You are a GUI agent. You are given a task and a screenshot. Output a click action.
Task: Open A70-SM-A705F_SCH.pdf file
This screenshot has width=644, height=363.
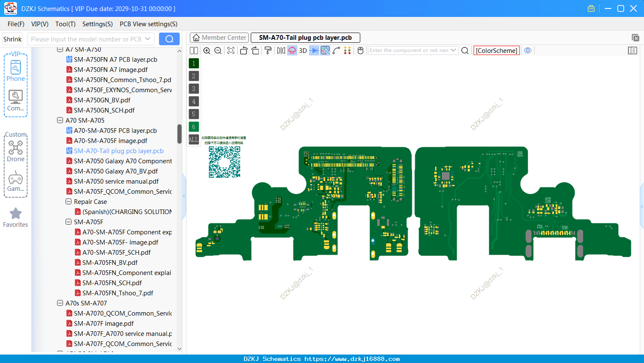(x=112, y=252)
